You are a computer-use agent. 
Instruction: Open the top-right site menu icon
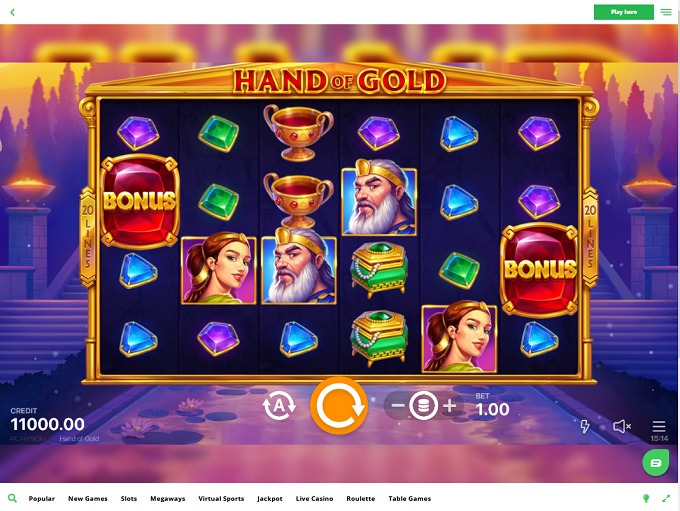coord(666,12)
